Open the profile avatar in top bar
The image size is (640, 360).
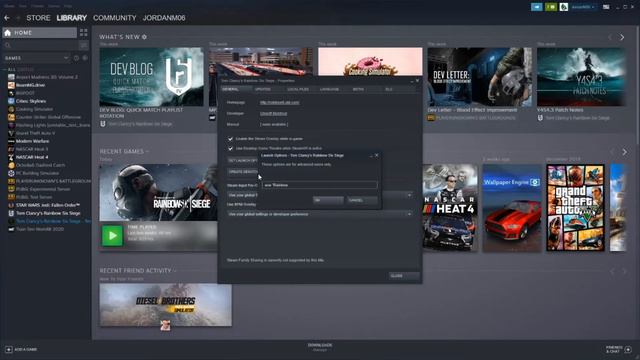pos(564,7)
